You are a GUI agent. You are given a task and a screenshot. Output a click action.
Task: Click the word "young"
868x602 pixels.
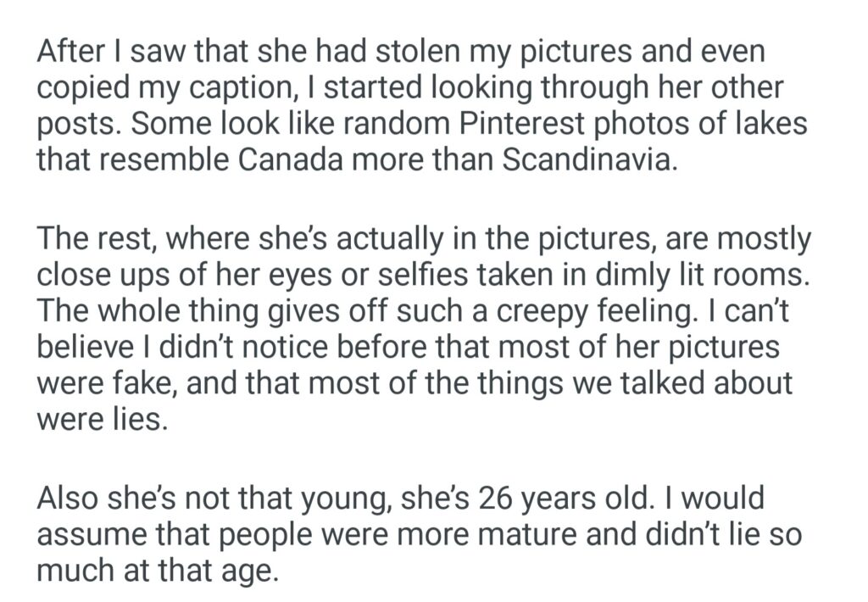tap(351, 498)
